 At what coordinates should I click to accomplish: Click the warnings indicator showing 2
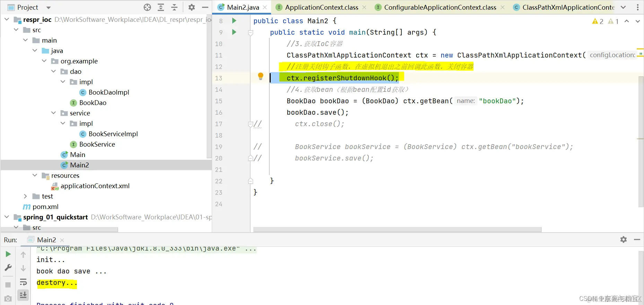point(598,21)
